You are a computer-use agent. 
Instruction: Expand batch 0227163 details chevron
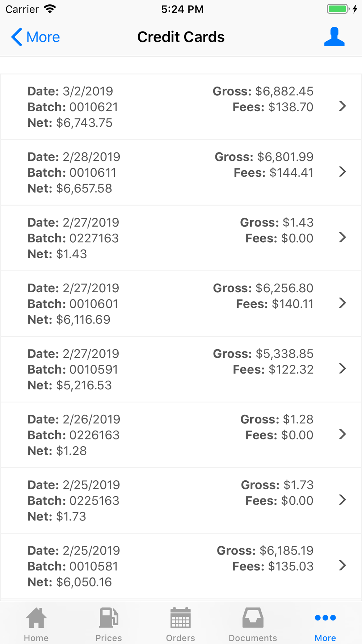click(342, 237)
